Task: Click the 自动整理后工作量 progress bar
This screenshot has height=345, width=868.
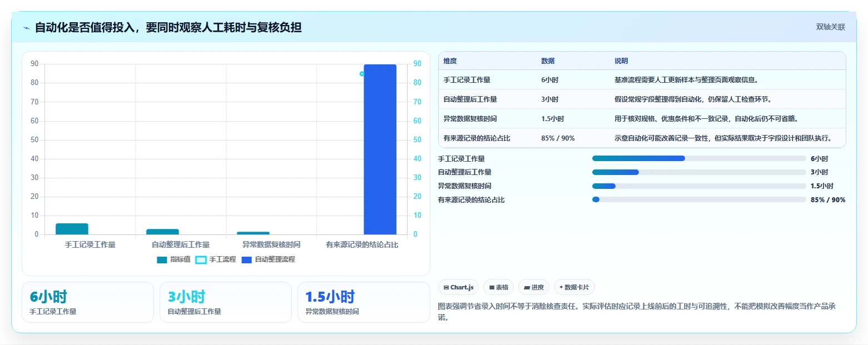Action: (699, 172)
